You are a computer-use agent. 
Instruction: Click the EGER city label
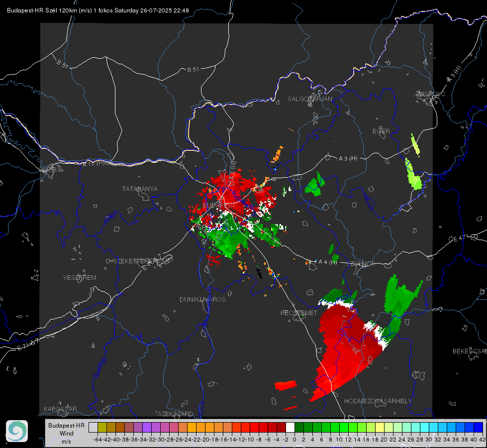point(381,131)
